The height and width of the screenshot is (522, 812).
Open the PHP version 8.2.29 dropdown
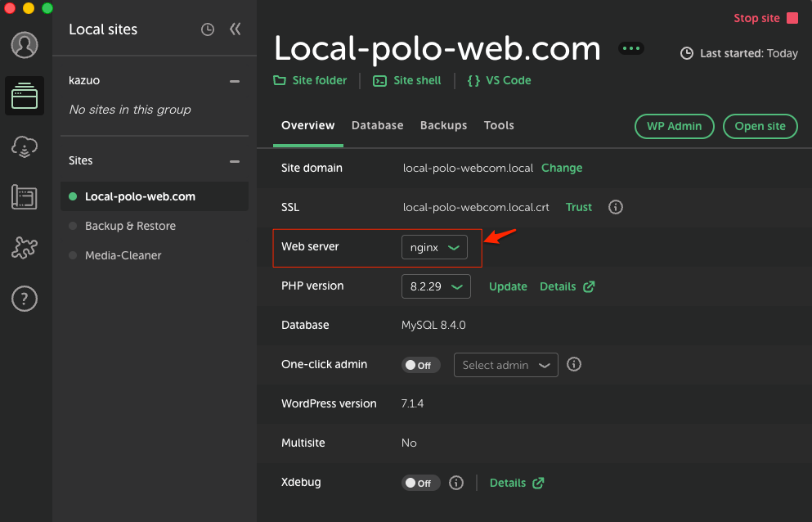click(436, 286)
